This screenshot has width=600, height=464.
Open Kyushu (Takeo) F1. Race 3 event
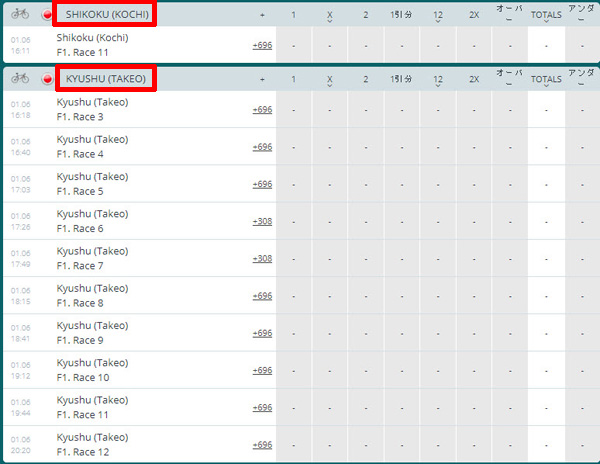[92, 109]
